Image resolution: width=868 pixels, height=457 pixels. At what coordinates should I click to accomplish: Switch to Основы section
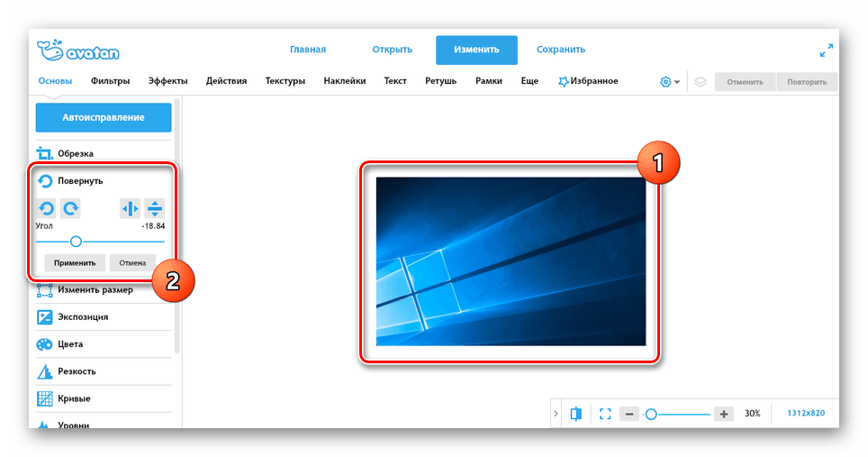click(55, 81)
